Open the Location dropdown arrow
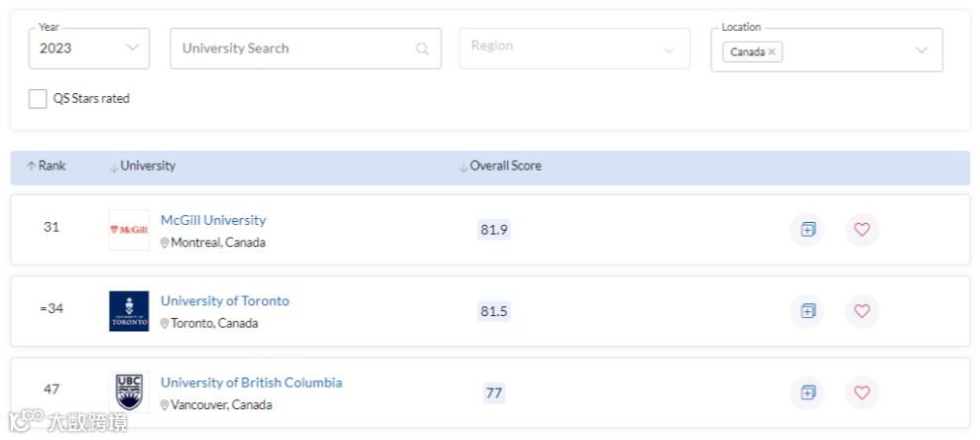 [921, 51]
